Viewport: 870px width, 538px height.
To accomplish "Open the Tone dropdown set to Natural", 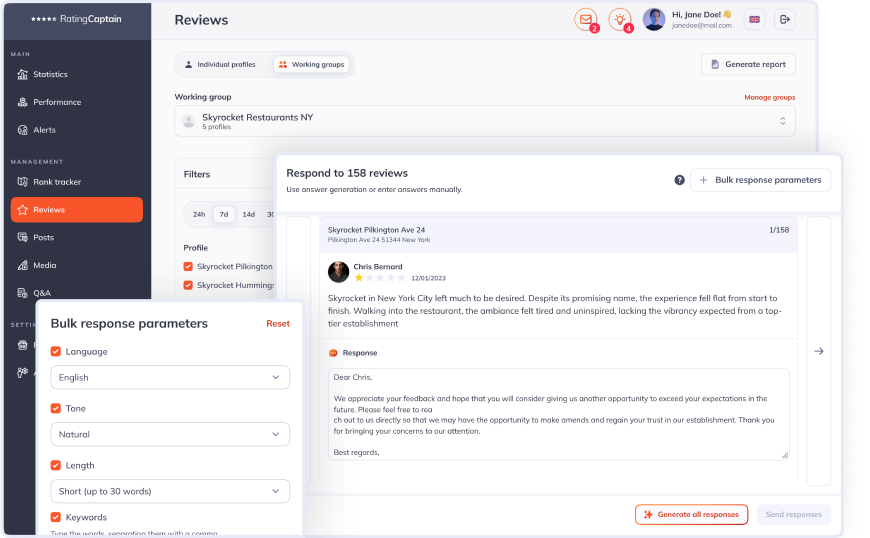I will click(x=170, y=434).
